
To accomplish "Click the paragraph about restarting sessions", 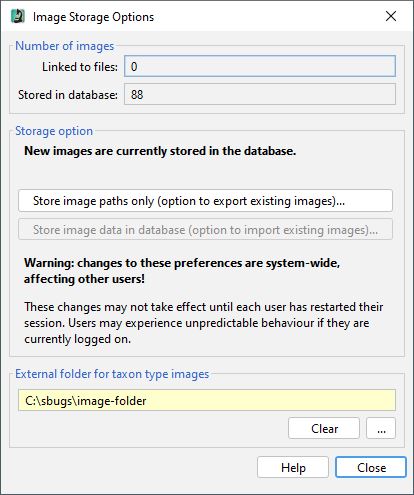I will click(x=204, y=323).
